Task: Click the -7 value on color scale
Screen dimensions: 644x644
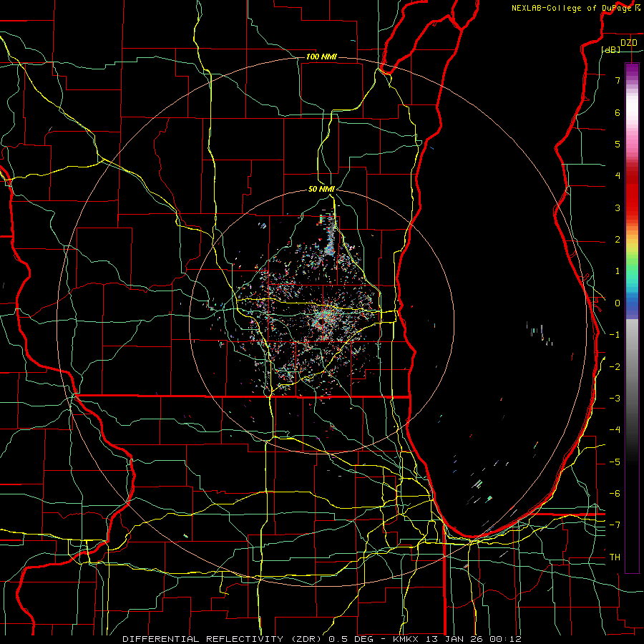Action: (x=615, y=525)
